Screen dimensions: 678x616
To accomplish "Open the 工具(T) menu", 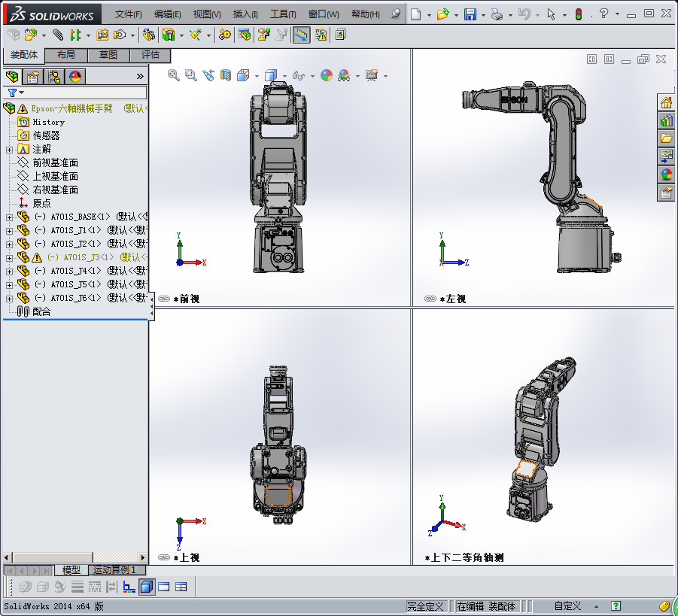I will [283, 14].
